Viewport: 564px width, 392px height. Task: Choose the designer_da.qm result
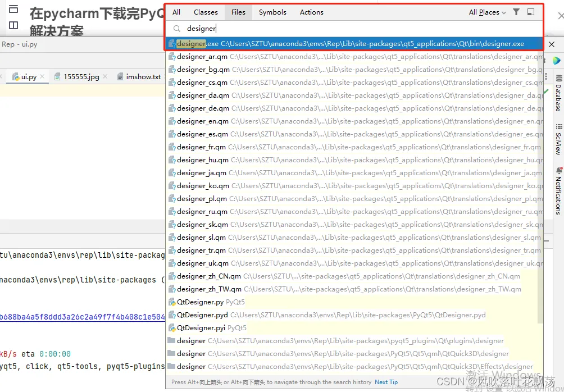tap(354, 95)
